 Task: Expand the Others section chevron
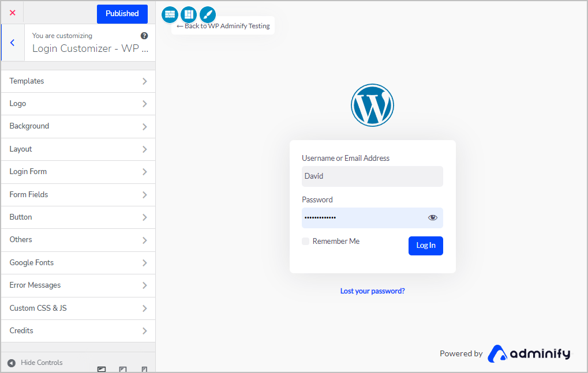(x=145, y=240)
